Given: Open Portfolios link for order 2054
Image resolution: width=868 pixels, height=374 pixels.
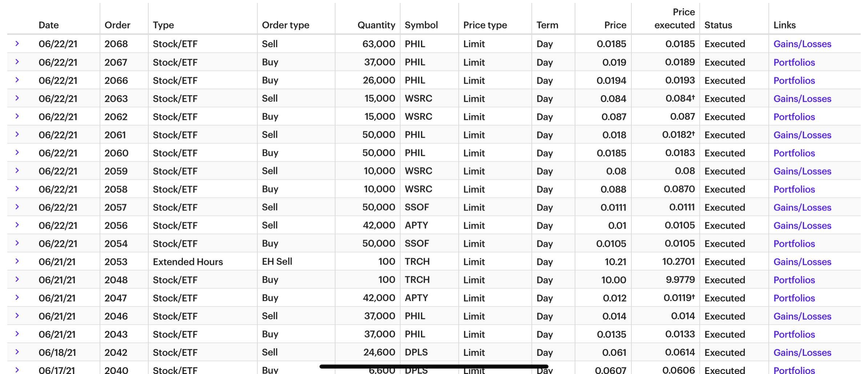Looking at the screenshot, I should click(x=794, y=244).
